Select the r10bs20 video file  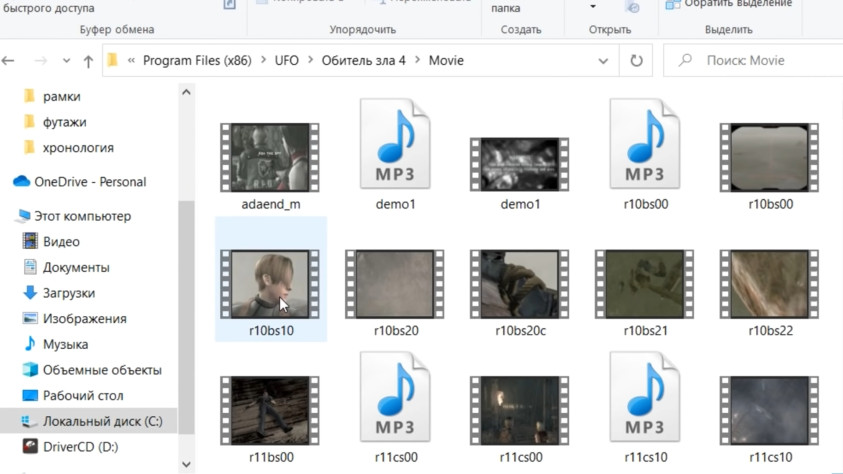(395, 292)
